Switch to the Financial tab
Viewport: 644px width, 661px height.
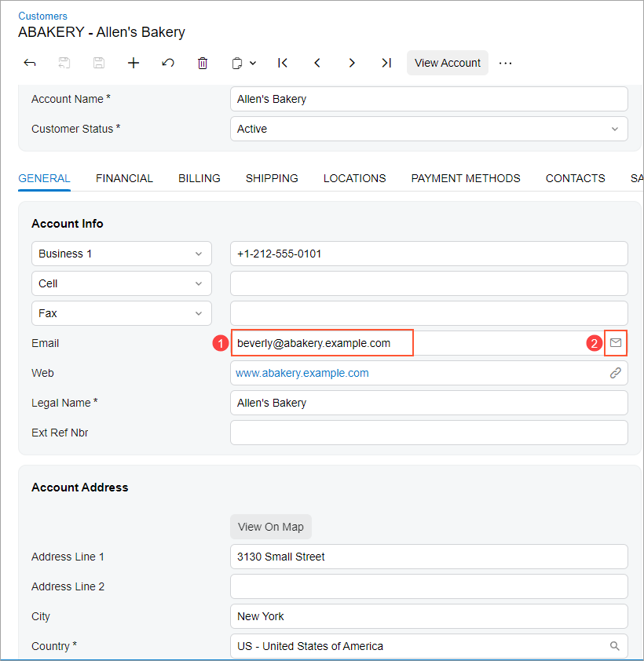click(x=124, y=178)
